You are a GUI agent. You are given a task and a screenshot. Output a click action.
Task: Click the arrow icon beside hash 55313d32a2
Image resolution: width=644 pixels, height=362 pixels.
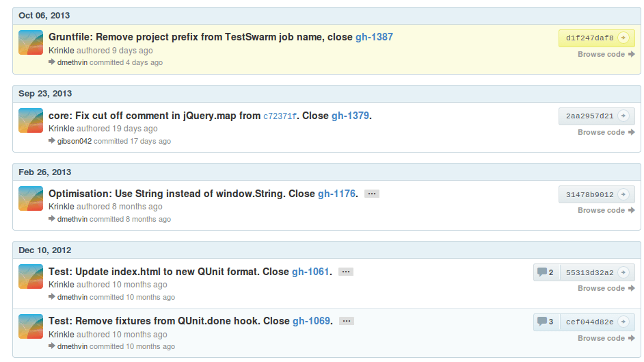pos(623,272)
